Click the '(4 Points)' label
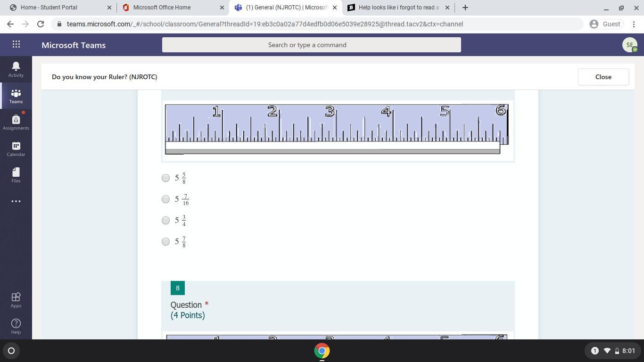Viewport: 644px width, 362px height. (x=188, y=315)
